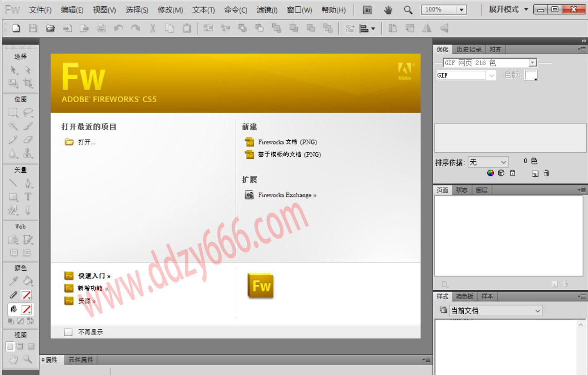Switch to the 图层 tab
This screenshot has width=588, height=375.
(x=482, y=190)
